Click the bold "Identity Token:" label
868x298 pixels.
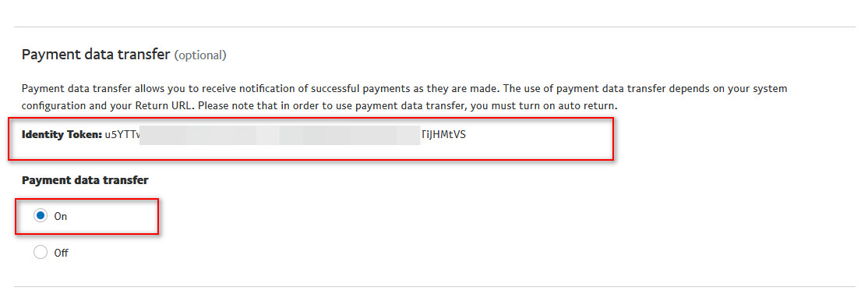tap(62, 134)
